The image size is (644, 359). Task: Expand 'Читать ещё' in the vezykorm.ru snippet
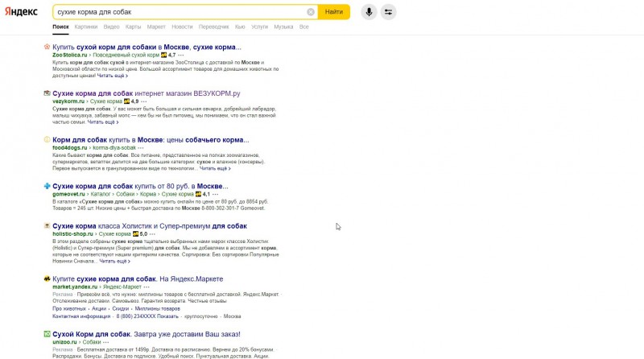pyautogui.click(x=103, y=122)
